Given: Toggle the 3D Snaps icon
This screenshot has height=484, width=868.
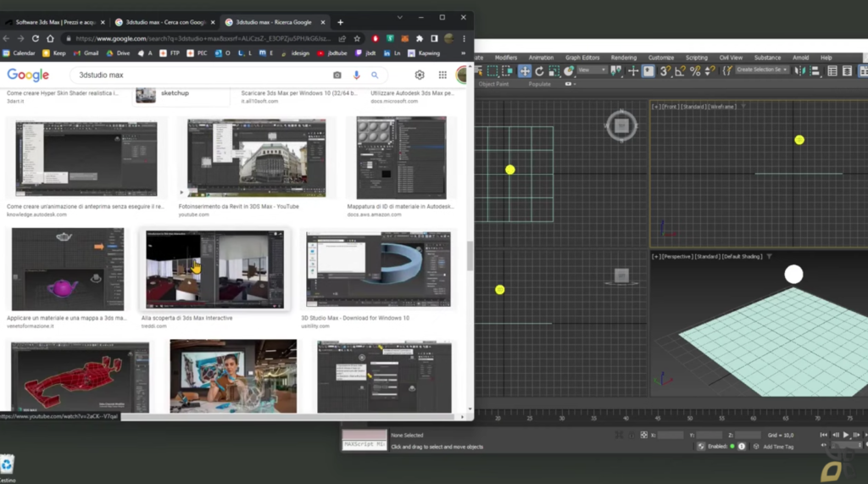Looking at the screenshot, I should 665,71.
